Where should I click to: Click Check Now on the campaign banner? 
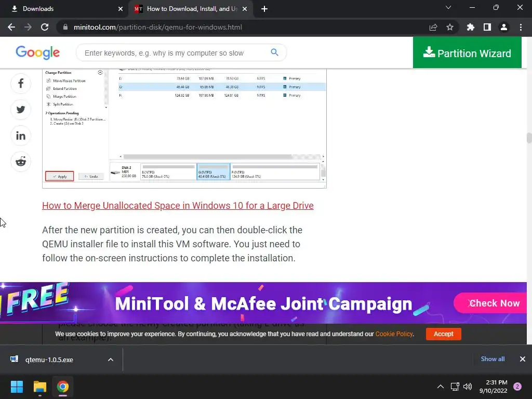click(x=490, y=303)
